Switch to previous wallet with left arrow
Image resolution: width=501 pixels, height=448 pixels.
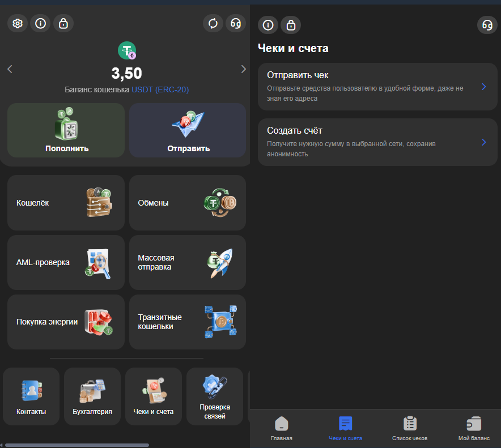(x=10, y=69)
